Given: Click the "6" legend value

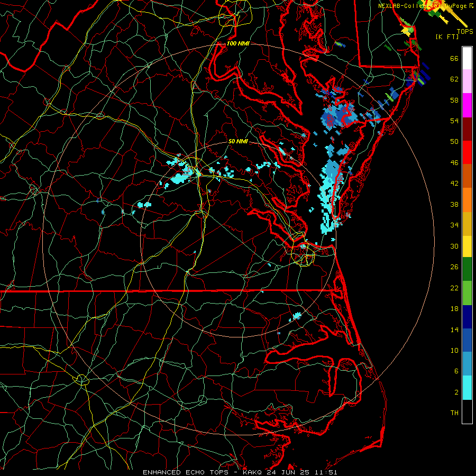Looking at the screenshot, I should click(x=456, y=371).
